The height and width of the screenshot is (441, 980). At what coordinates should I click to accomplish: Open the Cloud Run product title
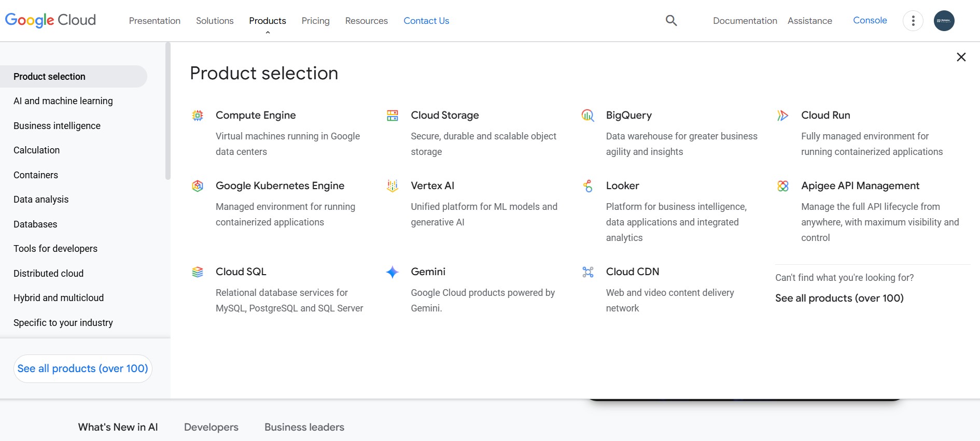click(x=825, y=115)
